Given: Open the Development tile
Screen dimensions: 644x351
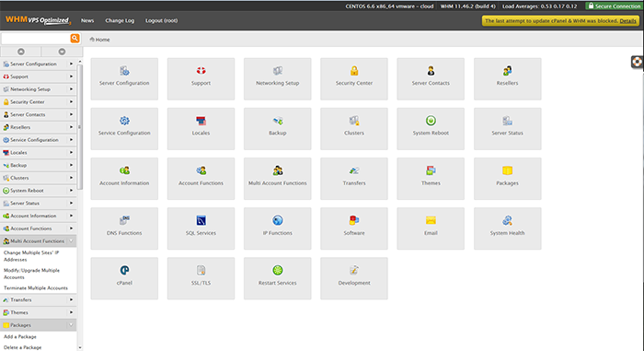Looking at the screenshot, I should click(x=354, y=278).
